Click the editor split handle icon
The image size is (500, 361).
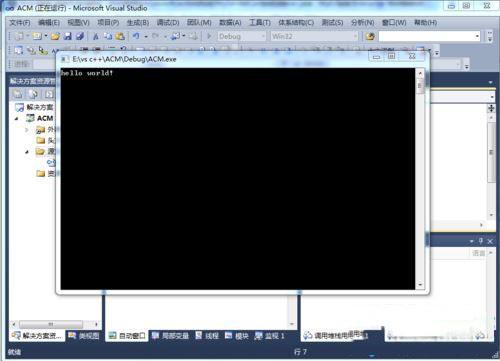pos(491,108)
